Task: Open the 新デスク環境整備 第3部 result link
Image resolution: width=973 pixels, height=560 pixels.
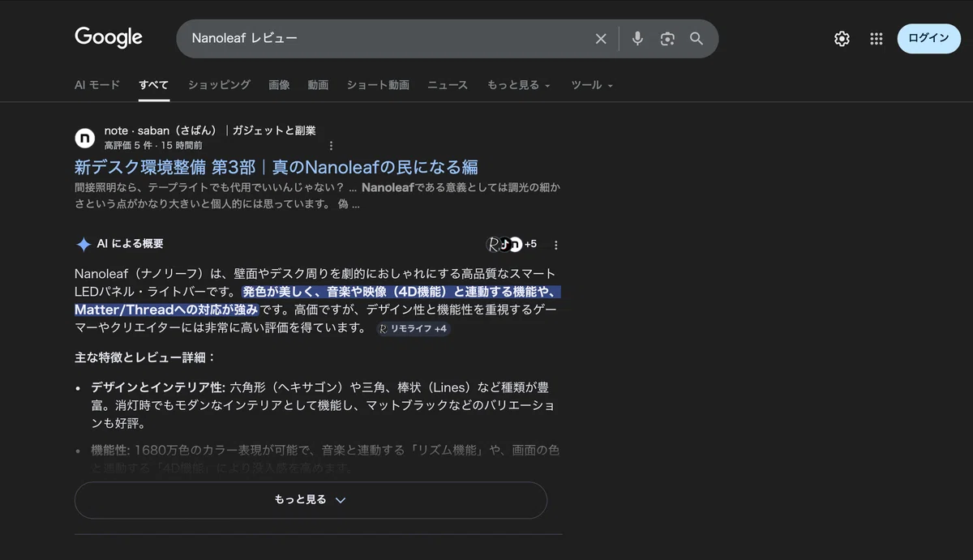Action: click(x=276, y=168)
